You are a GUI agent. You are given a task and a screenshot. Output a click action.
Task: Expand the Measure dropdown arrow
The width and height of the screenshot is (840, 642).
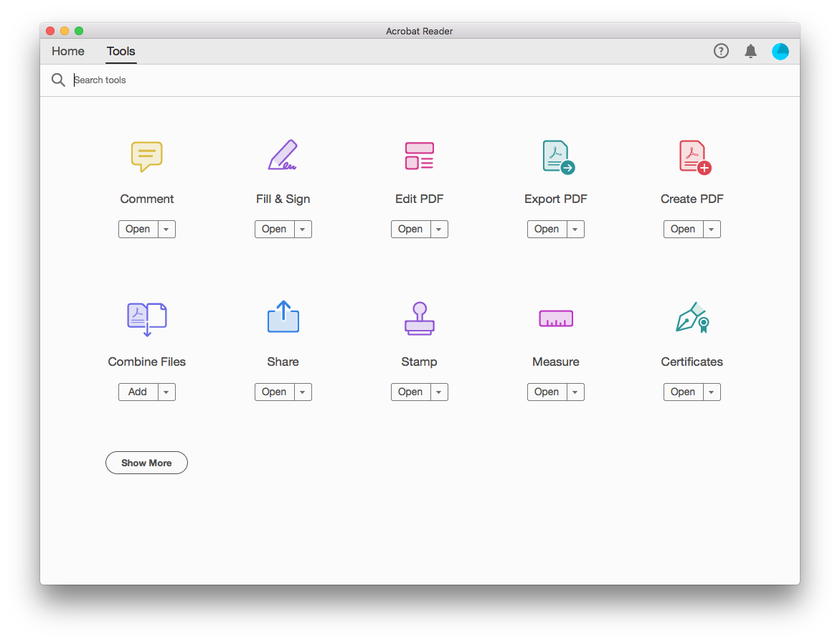click(x=575, y=392)
